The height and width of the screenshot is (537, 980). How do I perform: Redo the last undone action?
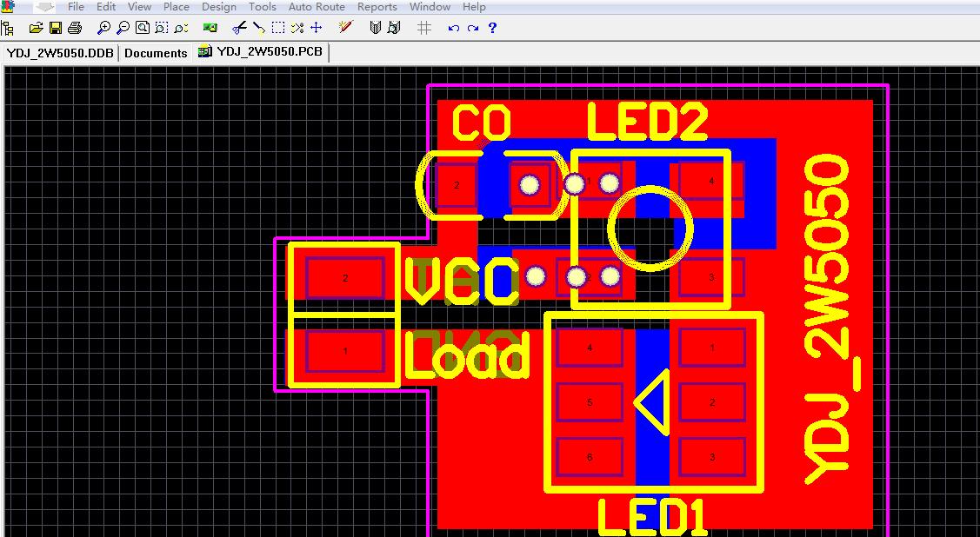pyautogui.click(x=472, y=27)
